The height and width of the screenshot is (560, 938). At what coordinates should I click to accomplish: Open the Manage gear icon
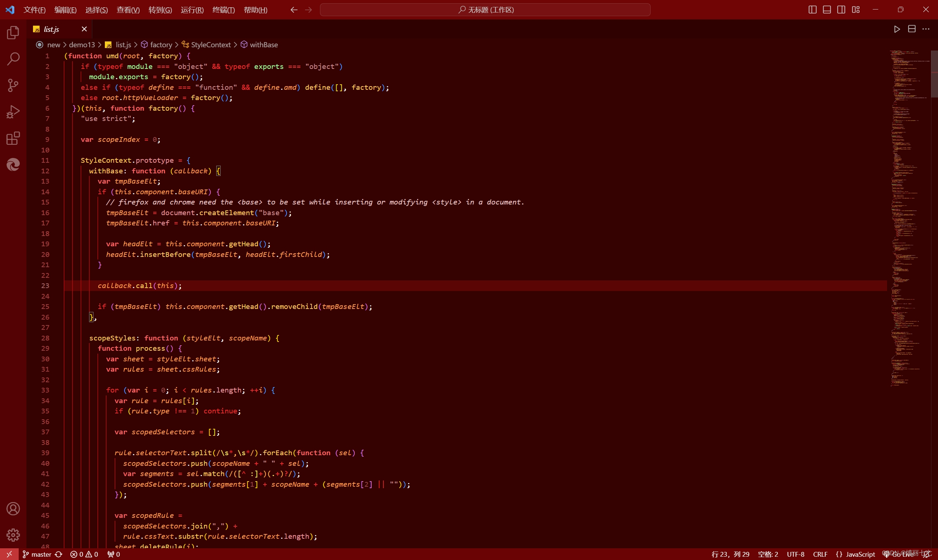(x=13, y=535)
